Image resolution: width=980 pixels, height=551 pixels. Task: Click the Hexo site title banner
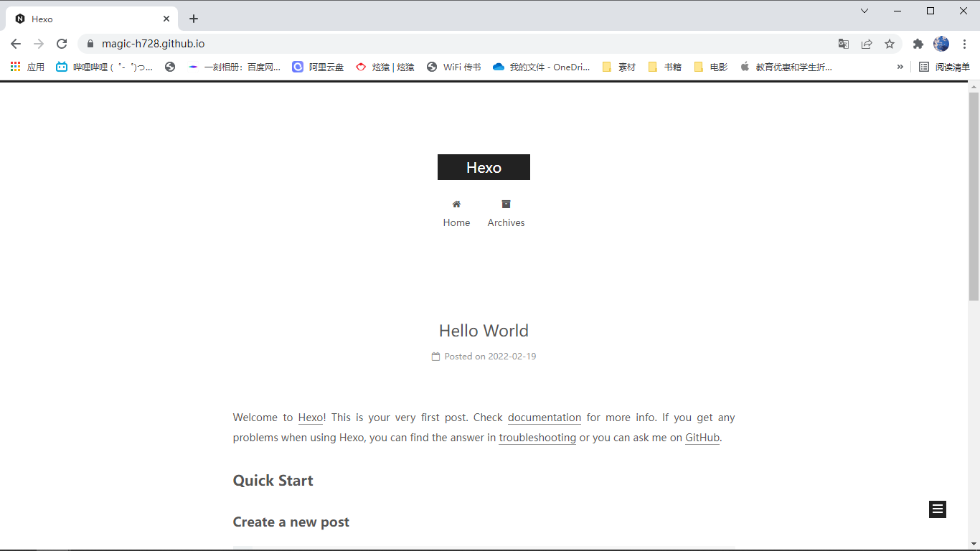[x=484, y=167]
